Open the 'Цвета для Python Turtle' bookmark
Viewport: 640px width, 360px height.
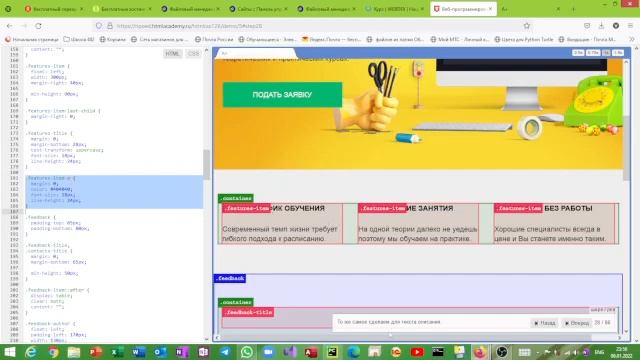pyautogui.click(x=524, y=40)
